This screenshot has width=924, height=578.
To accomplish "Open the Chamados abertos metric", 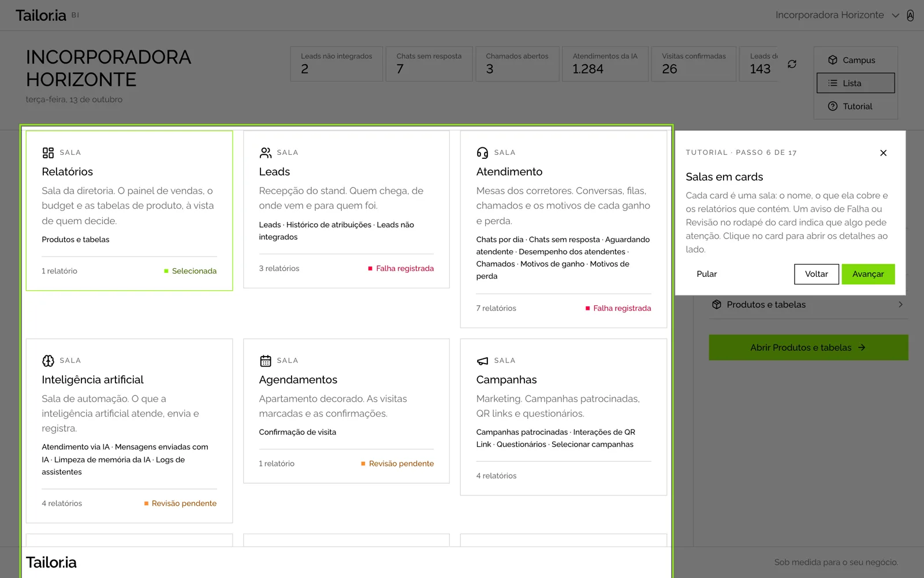I will coord(517,64).
